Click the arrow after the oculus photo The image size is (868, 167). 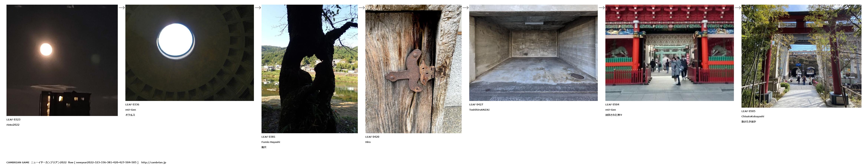pyautogui.click(x=258, y=8)
